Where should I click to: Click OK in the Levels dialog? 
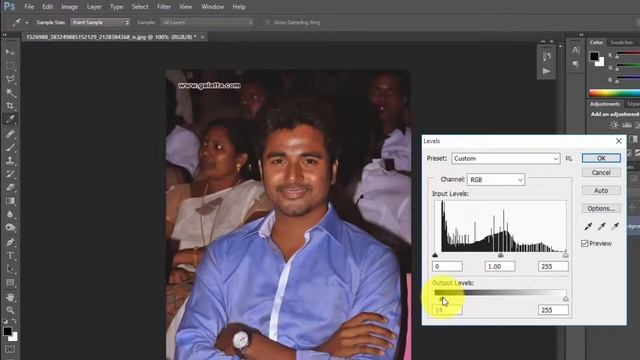[x=601, y=158]
